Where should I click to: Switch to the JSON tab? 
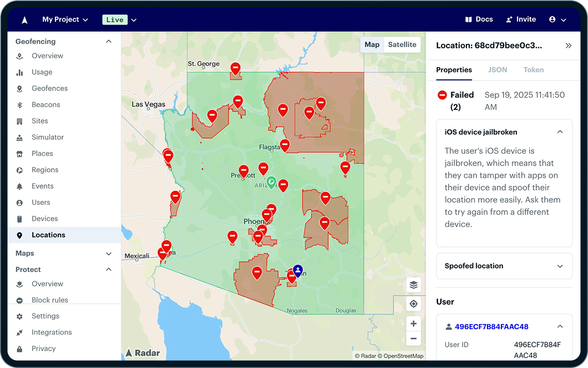(x=497, y=70)
